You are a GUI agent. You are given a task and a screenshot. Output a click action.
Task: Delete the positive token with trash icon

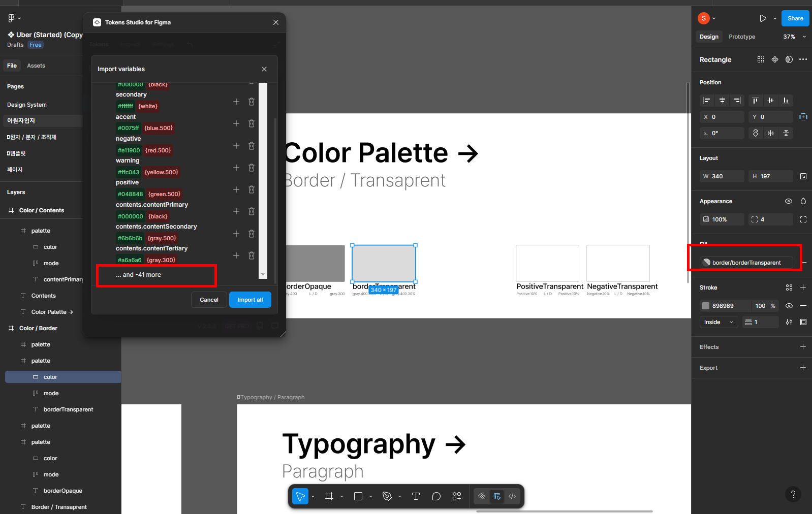pos(252,189)
